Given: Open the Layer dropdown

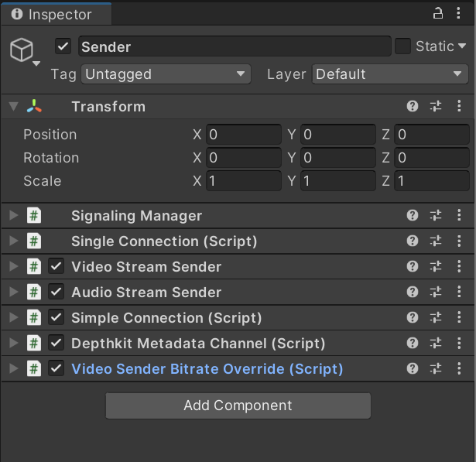Looking at the screenshot, I should pos(390,74).
